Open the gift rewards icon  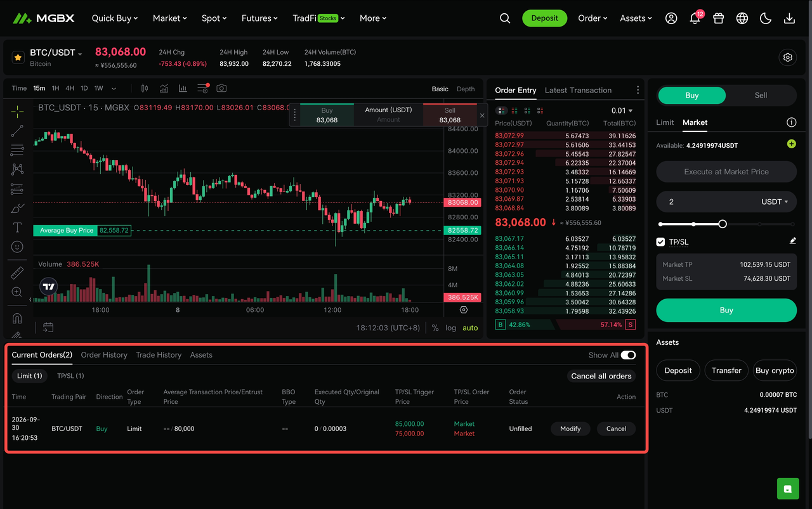[x=718, y=18]
